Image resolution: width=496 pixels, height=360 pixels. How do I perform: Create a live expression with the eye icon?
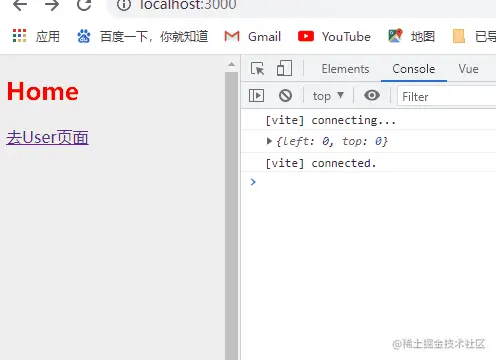pos(372,96)
